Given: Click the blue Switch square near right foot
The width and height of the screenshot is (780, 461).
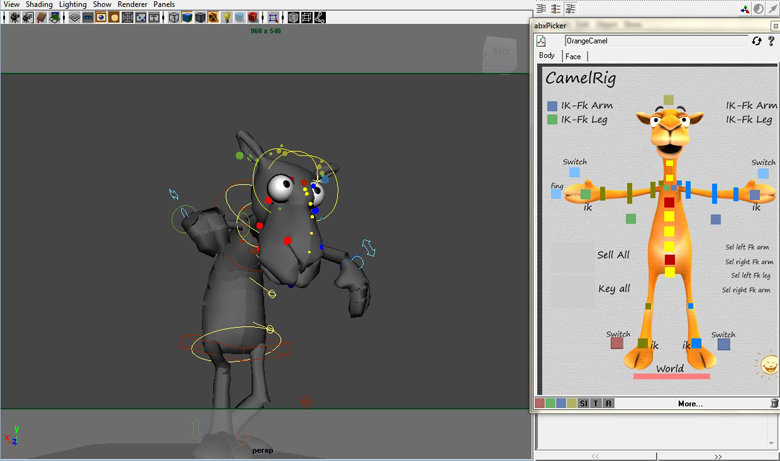Looking at the screenshot, I should [724, 344].
